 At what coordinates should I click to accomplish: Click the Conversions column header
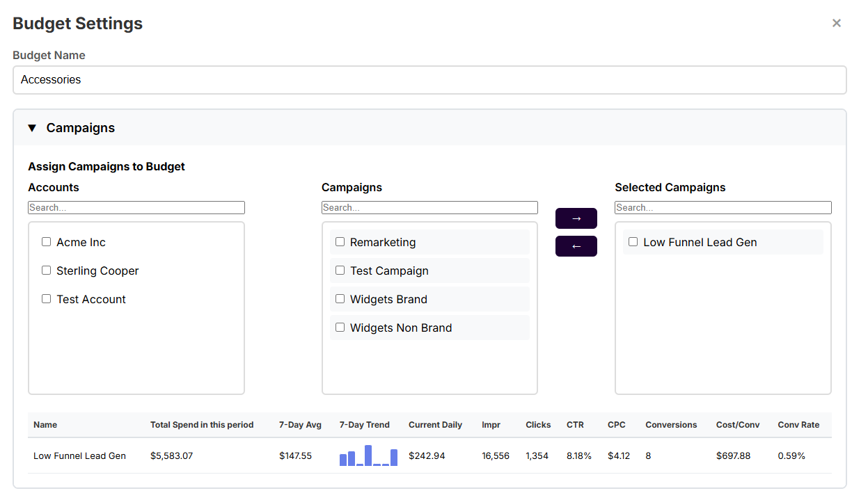[x=670, y=424]
